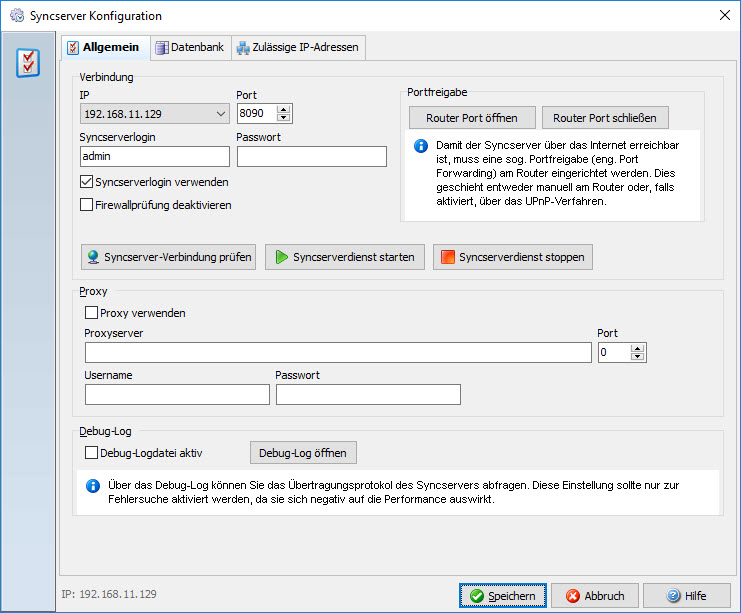741x613 pixels.
Task: Increase the Proxy port value
Action: click(x=638, y=349)
